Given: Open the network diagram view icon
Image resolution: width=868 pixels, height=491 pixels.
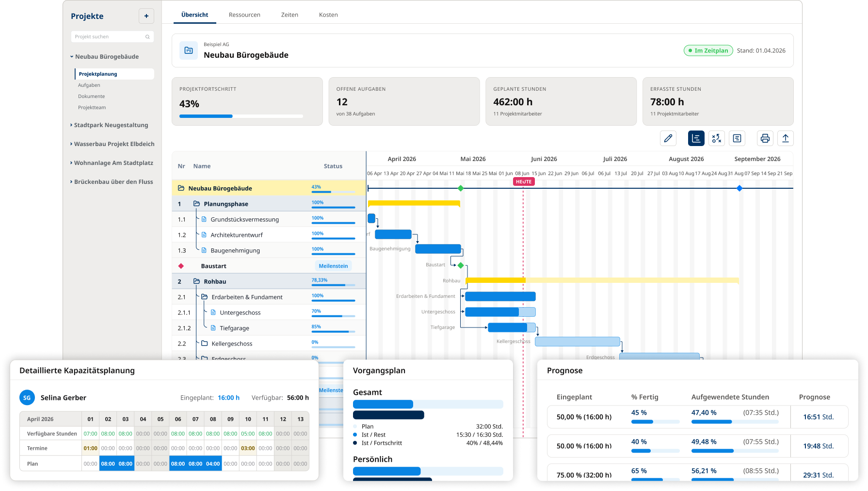Looking at the screenshot, I should click(x=717, y=138).
